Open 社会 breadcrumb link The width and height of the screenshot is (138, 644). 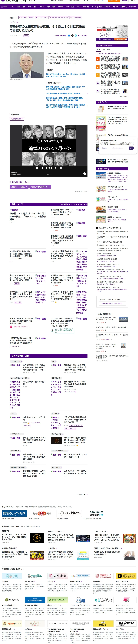pyautogui.click(x=17, y=22)
